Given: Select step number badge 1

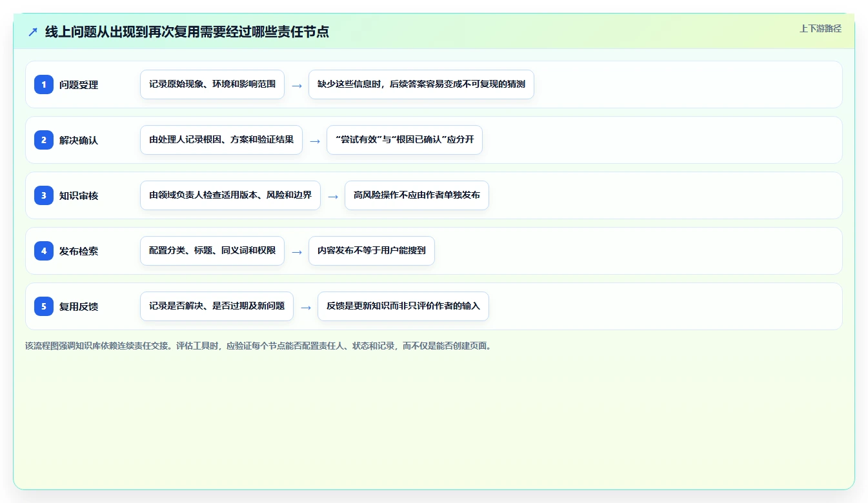Looking at the screenshot, I should point(44,84).
